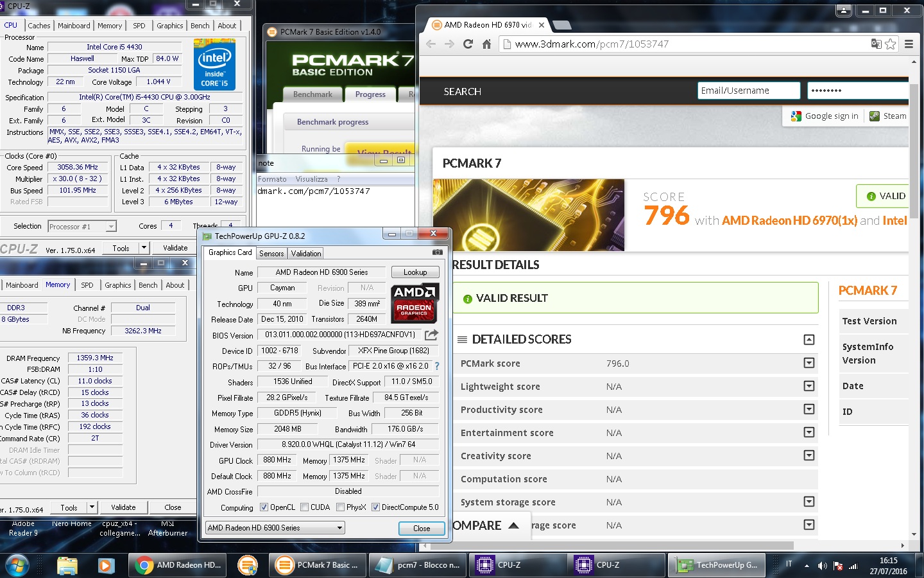Click AMD Radeon Graphics logo in GPU-Z
The image size is (924, 578).
coord(415,302)
